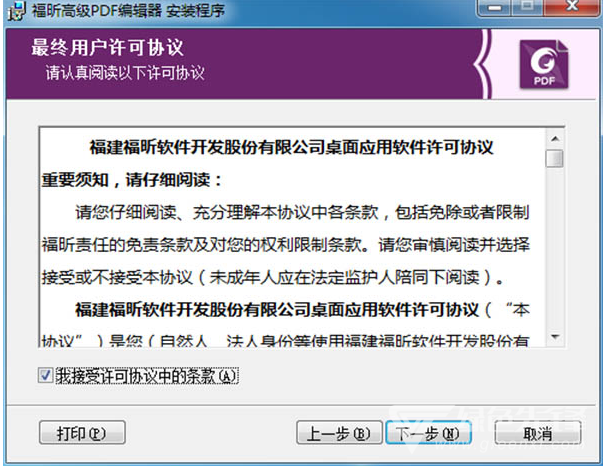The image size is (603, 470).
Task: Click the license scrollbar thumb
Action: (555, 158)
